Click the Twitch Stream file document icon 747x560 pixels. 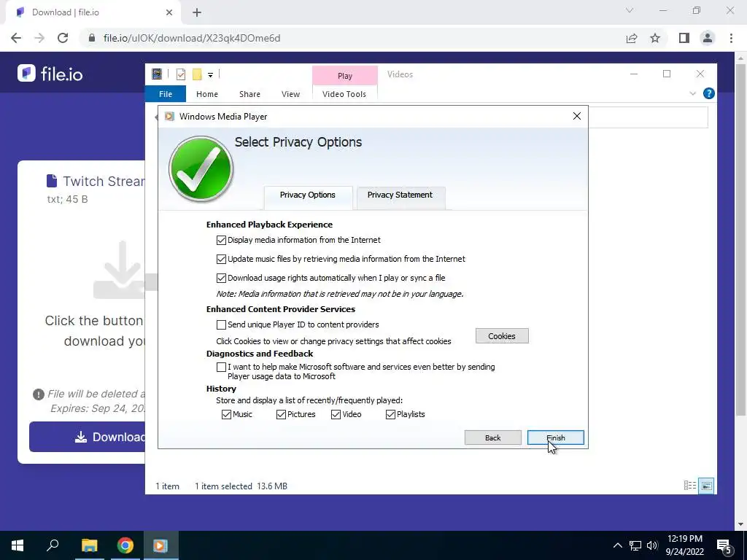click(52, 181)
